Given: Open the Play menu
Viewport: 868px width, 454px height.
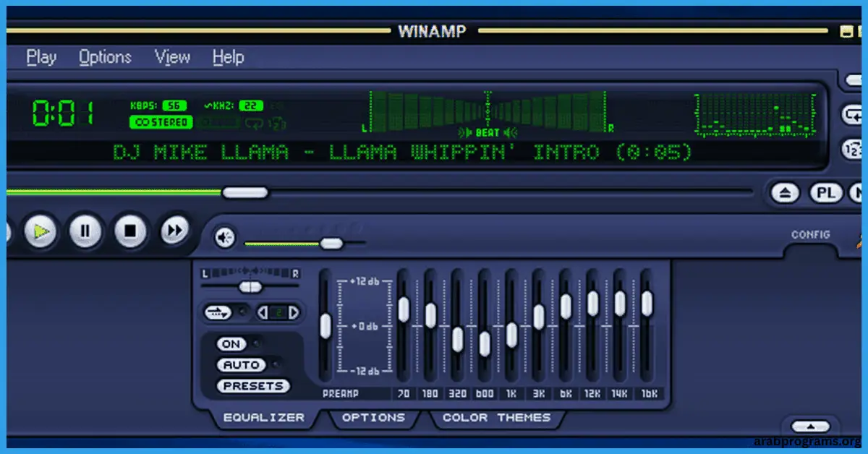Looking at the screenshot, I should tap(41, 57).
